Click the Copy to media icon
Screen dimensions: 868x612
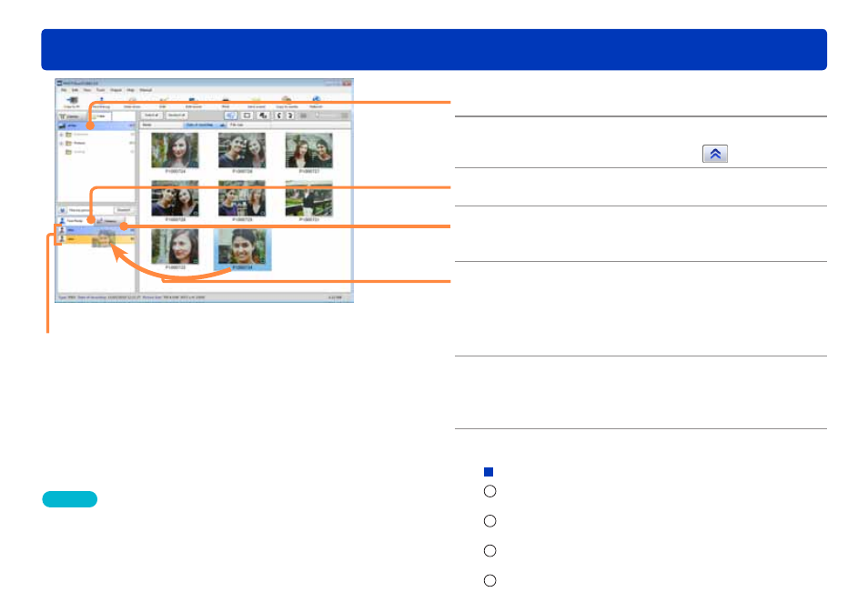point(287,102)
